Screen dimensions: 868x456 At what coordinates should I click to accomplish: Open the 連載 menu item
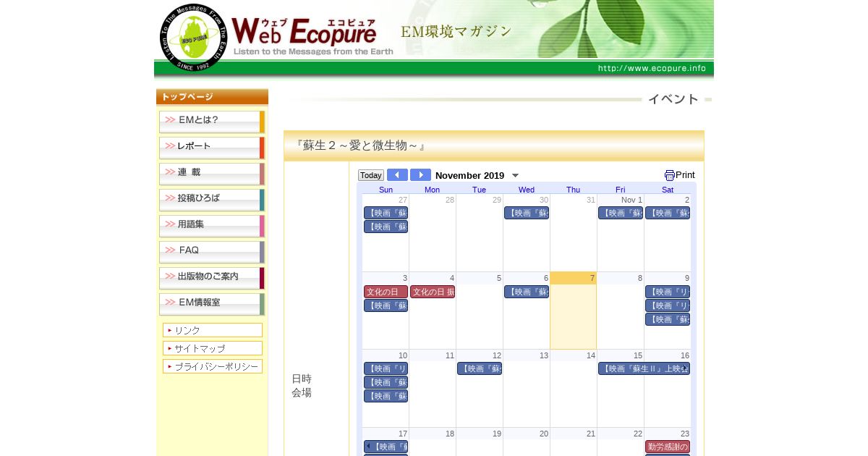pyautogui.click(x=212, y=174)
